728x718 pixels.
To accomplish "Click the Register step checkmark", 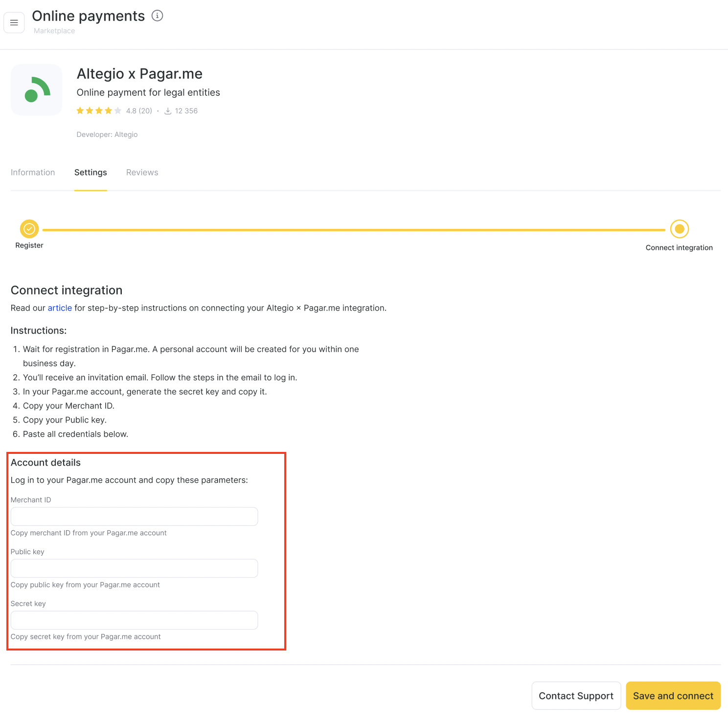I will point(29,229).
